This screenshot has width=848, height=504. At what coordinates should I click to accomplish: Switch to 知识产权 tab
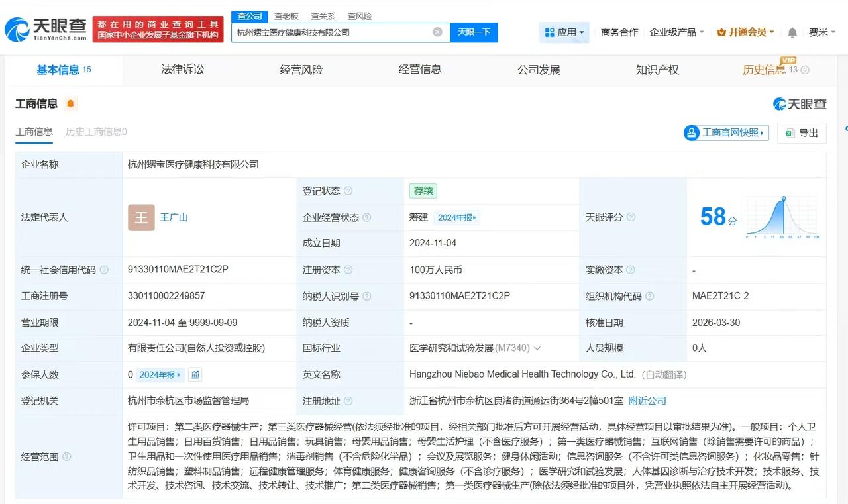tap(657, 69)
